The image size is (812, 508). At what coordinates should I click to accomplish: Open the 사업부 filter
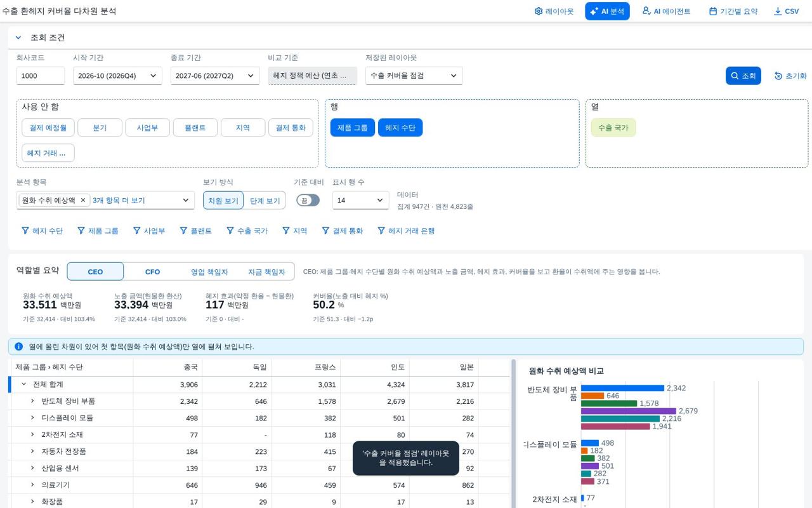tap(149, 231)
